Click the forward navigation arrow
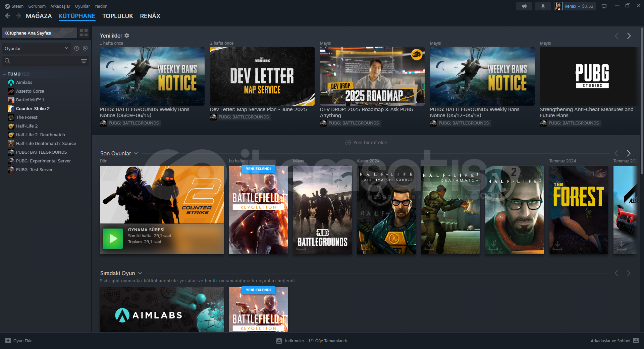This screenshot has width=644, height=349. (x=18, y=16)
